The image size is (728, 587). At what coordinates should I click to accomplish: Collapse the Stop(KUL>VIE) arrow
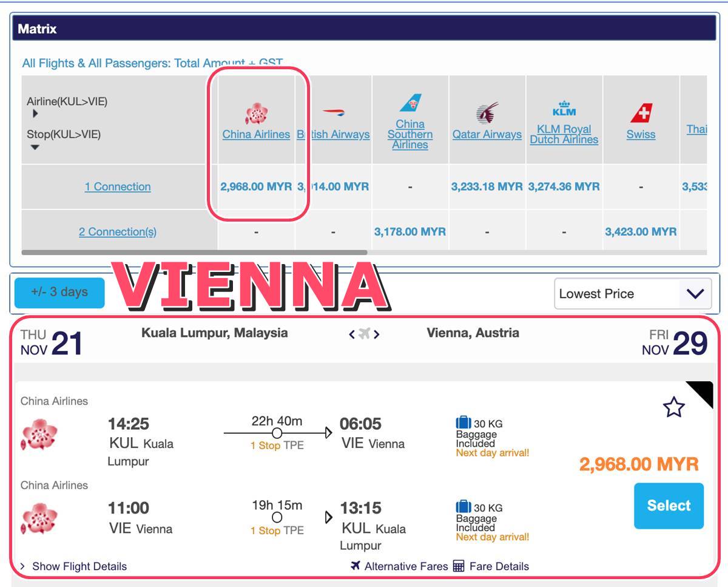coord(35,147)
